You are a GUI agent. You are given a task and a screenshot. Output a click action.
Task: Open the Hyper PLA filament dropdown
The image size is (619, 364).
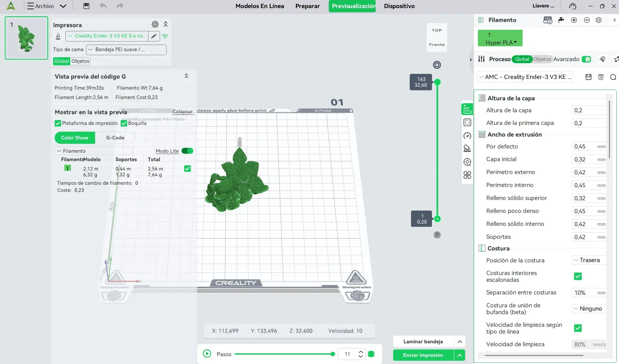click(500, 38)
